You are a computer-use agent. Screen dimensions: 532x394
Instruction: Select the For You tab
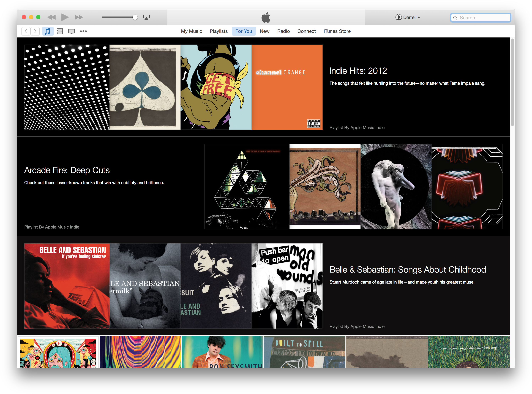244,31
